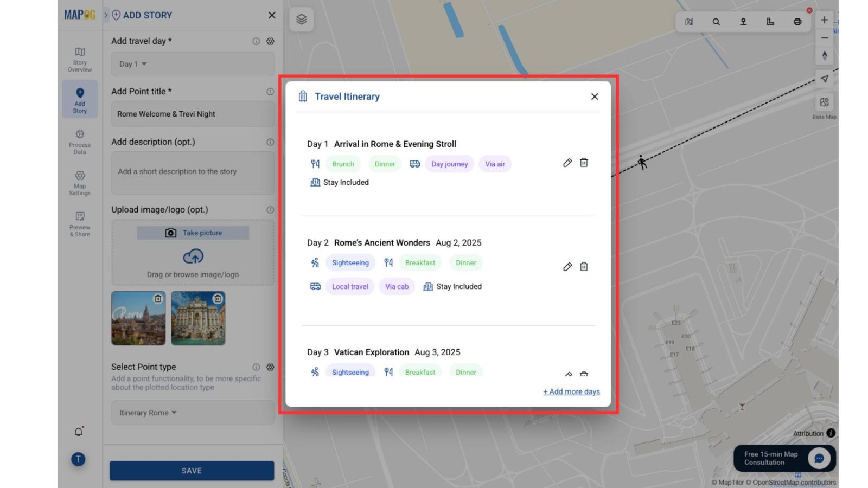868x488 pixels.
Task: Delete the Trevi Fountain thumbnail
Action: pos(218,299)
